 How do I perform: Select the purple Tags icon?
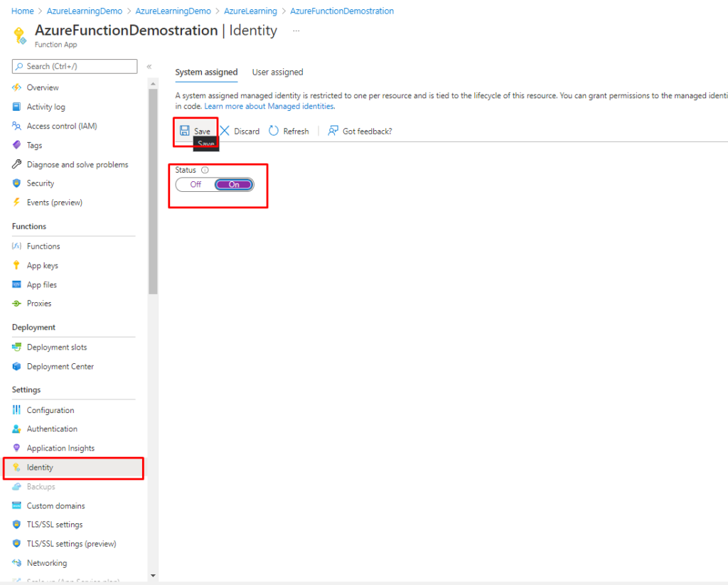[x=17, y=145]
